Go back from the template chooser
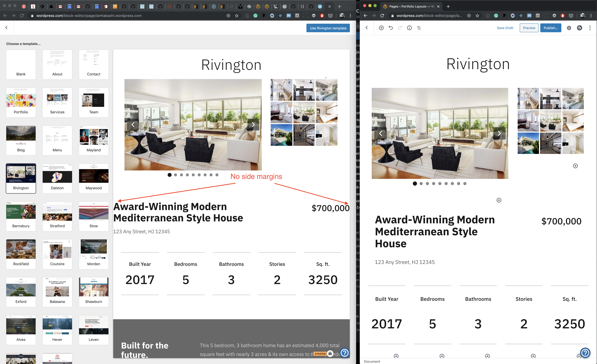This screenshot has height=364, width=597. 7,28
